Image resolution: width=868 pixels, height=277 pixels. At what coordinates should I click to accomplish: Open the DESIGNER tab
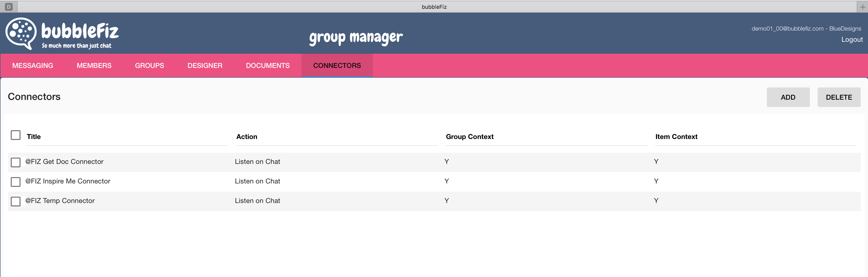[x=205, y=66]
